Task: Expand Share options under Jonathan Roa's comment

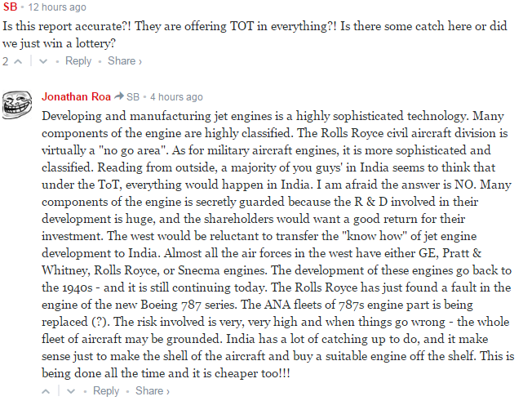Action: point(153,391)
